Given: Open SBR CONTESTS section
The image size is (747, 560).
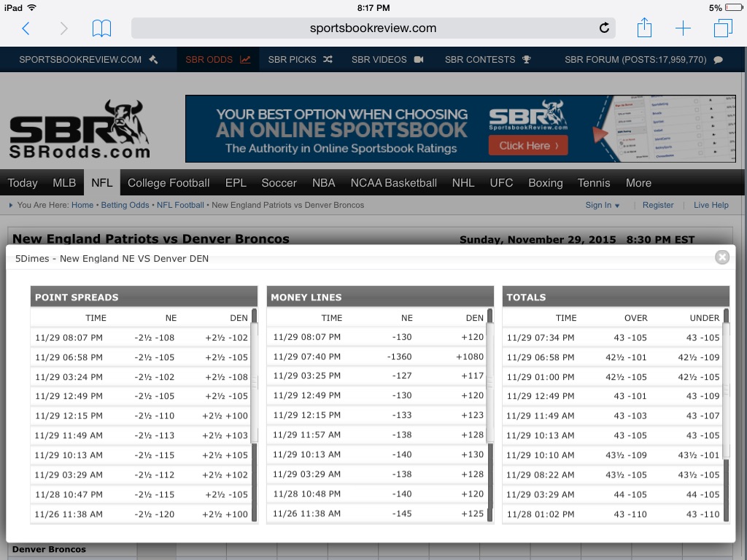Looking at the screenshot, I should 488,60.
